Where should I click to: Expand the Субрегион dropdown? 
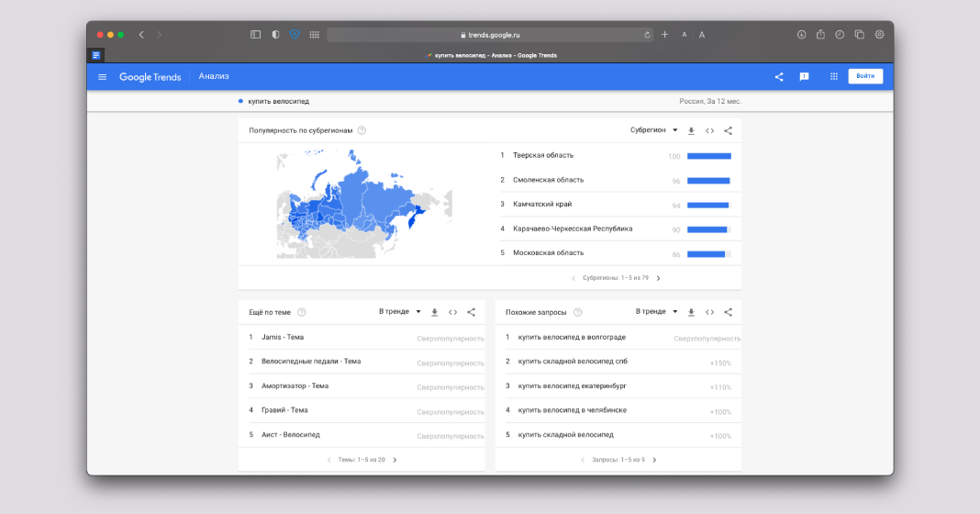click(653, 130)
